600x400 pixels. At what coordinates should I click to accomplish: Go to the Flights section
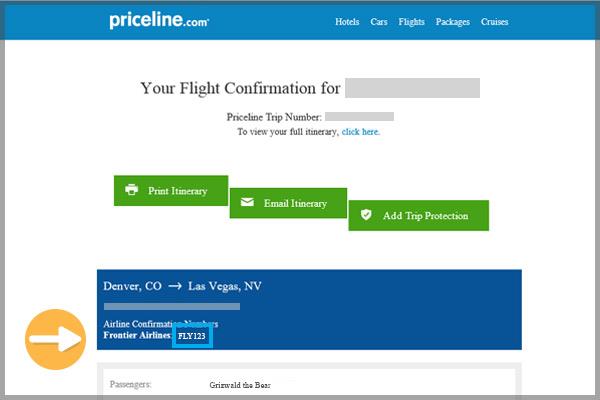[411, 22]
